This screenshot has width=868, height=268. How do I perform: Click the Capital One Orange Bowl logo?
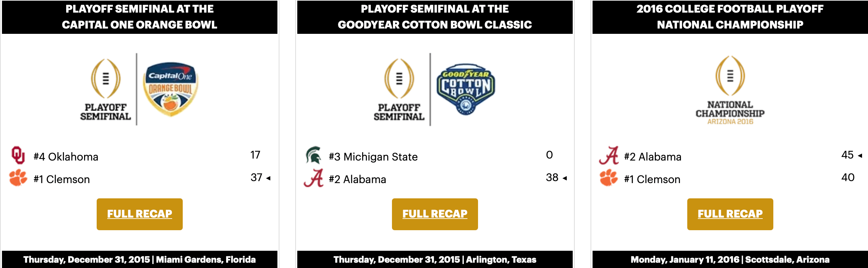(170, 89)
